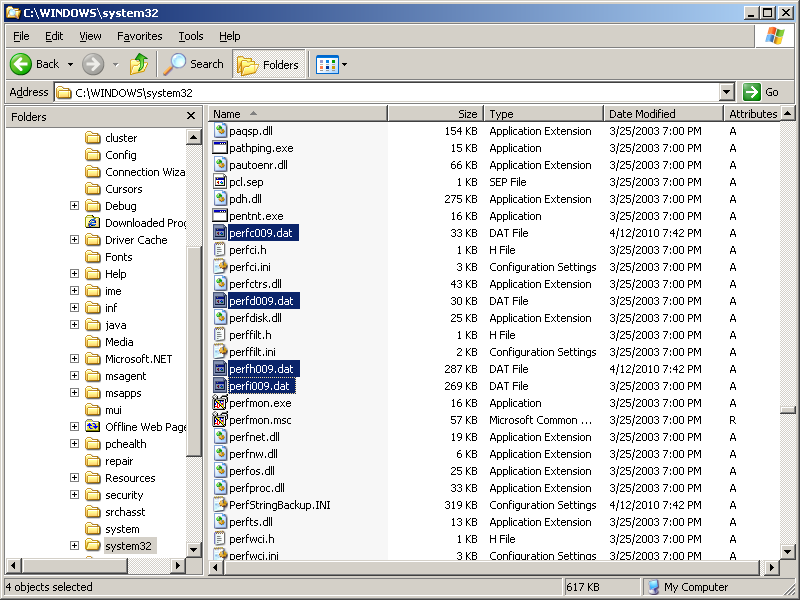The image size is (800, 600).
Task: Click the perffilt.h file icon
Action: tap(220, 335)
